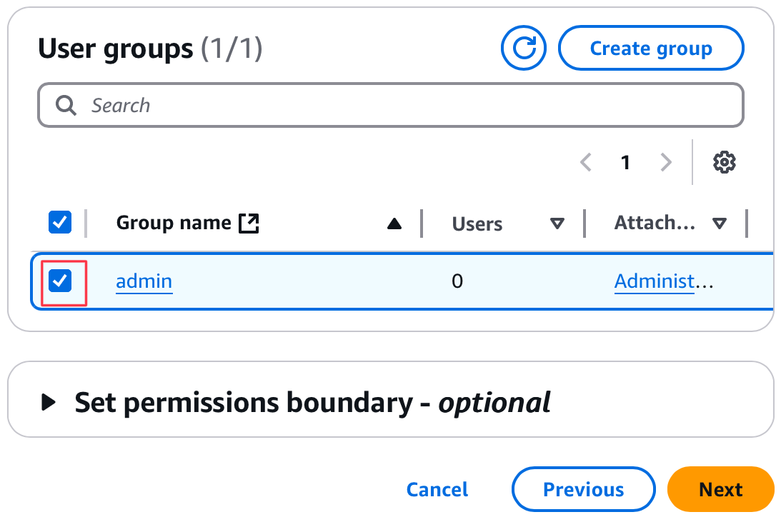Viewport: 781px width, 532px height.
Task: Click the Previous button
Action: (x=583, y=490)
